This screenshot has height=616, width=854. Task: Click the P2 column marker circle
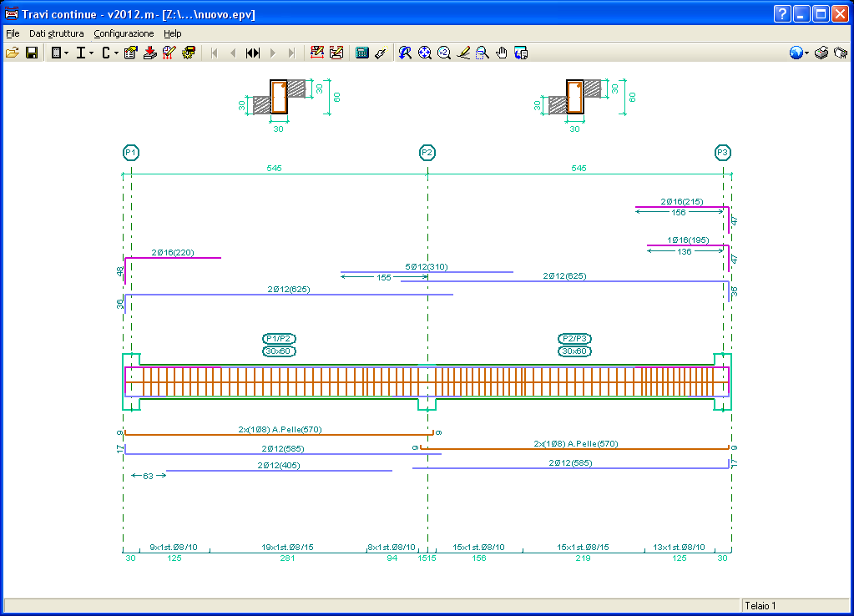(427, 153)
